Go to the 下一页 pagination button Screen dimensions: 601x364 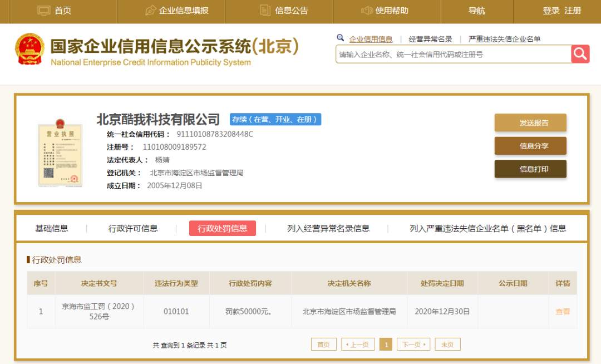pos(413,345)
